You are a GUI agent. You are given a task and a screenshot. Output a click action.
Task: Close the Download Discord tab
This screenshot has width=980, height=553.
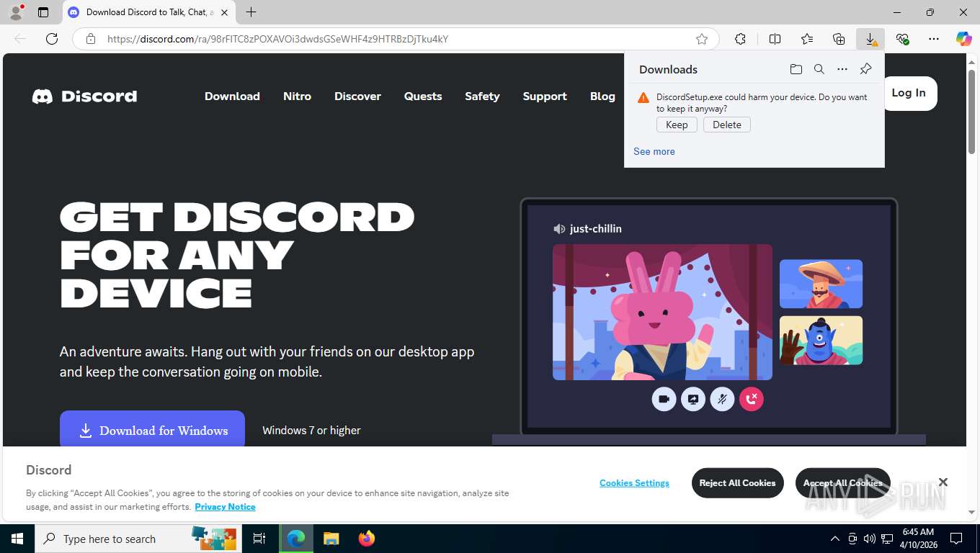(x=225, y=12)
